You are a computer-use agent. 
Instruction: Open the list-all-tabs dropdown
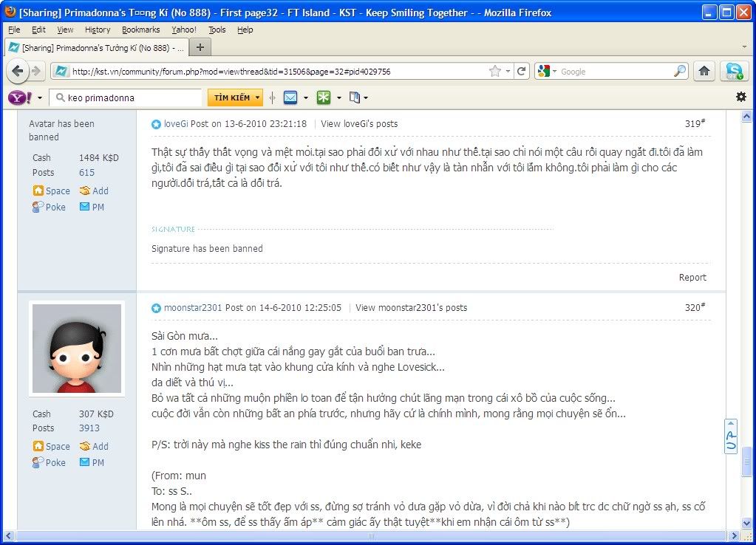tap(744, 47)
